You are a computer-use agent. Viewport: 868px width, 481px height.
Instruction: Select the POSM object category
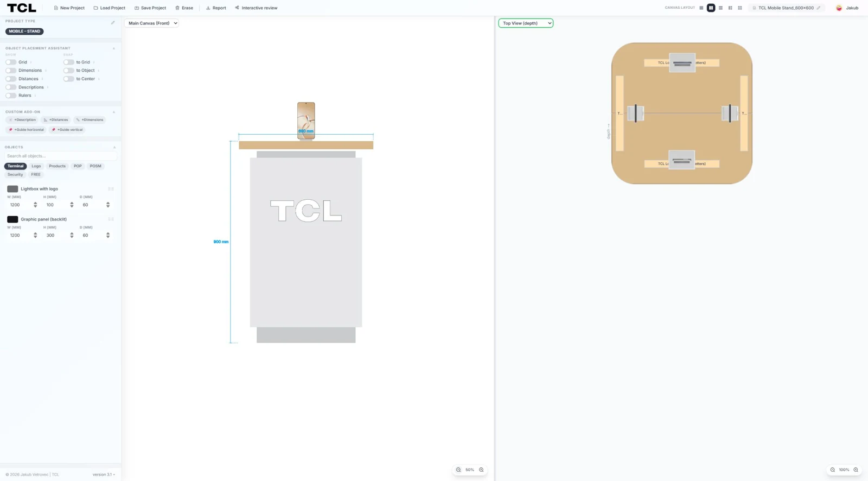(95, 166)
